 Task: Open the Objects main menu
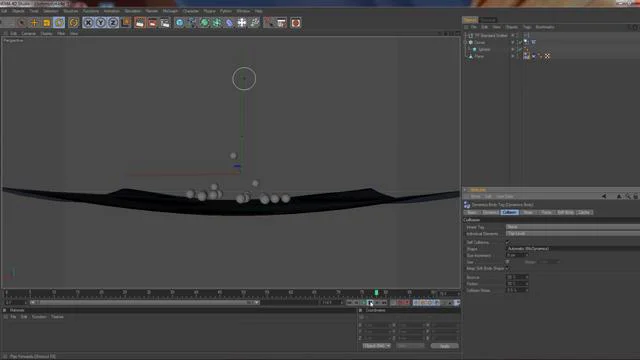18,11
